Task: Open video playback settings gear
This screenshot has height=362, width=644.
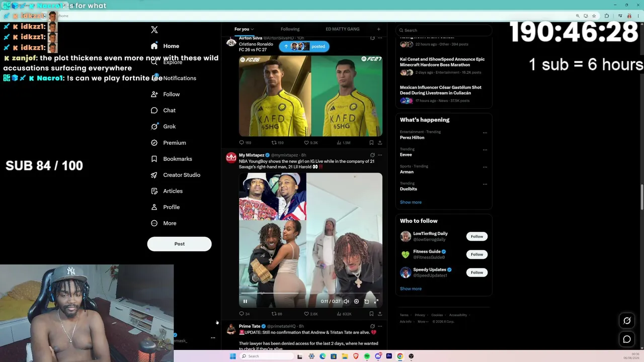Action: 356,301
